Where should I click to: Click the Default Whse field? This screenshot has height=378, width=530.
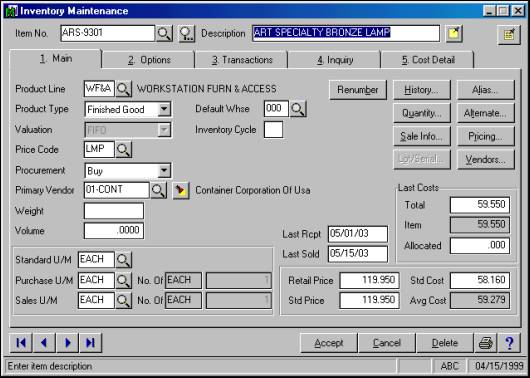tap(276, 109)
